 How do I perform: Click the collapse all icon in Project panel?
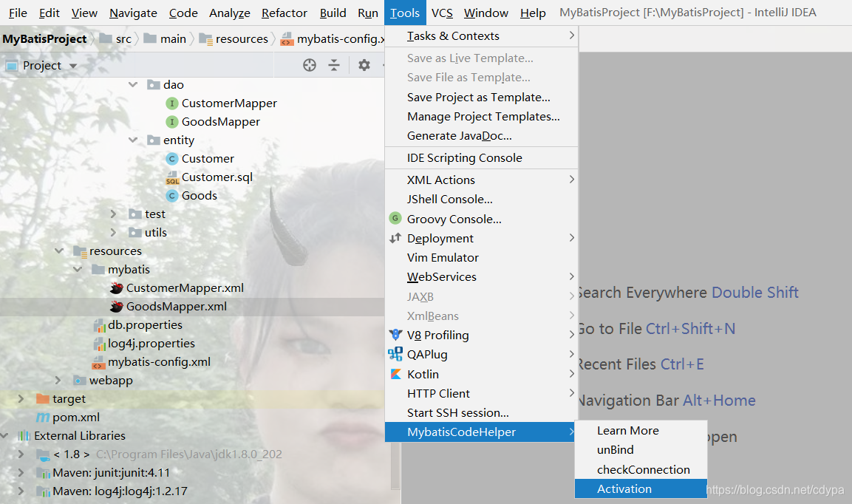pyautogui.click(x=334, y=65)
